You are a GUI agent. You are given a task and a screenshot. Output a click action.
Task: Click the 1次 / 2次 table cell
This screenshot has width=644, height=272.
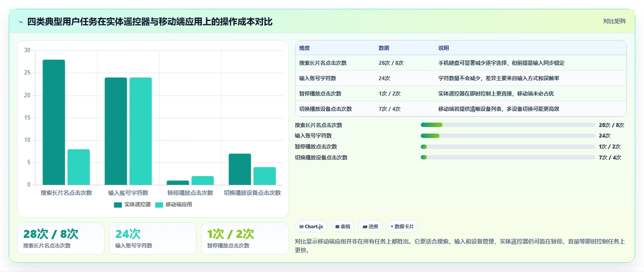(390, 94)
